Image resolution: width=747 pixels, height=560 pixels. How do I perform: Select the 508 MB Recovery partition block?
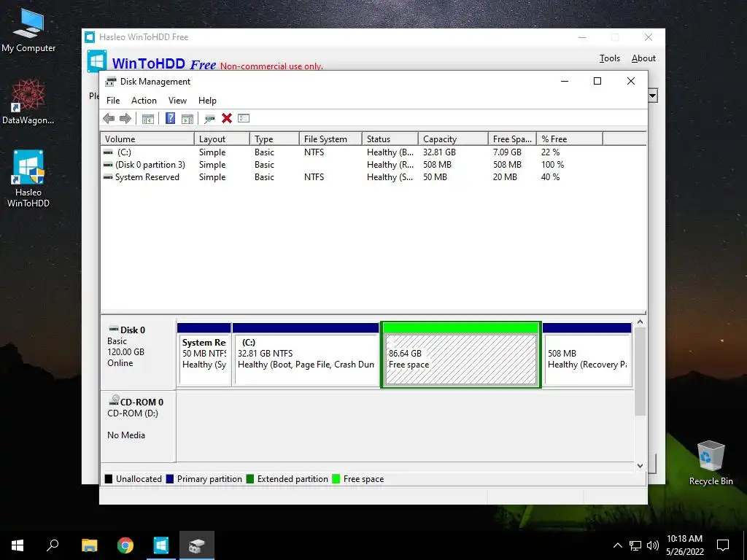[587, 355]
